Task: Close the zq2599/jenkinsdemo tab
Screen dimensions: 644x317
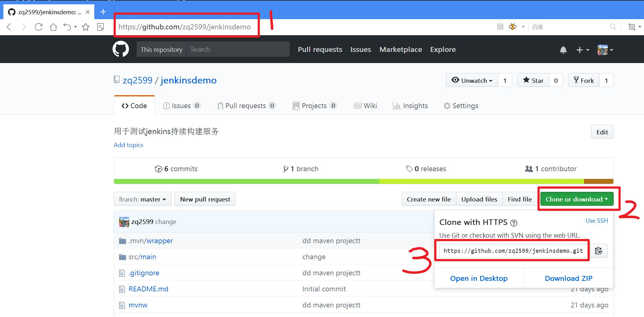Action: point(87,12)
